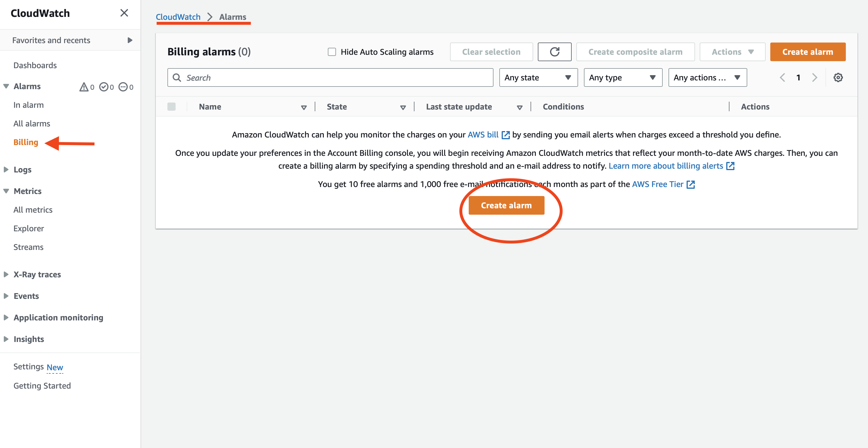Select all alarms with the header checkbox
868x448 pixels.
click(172, 106)
